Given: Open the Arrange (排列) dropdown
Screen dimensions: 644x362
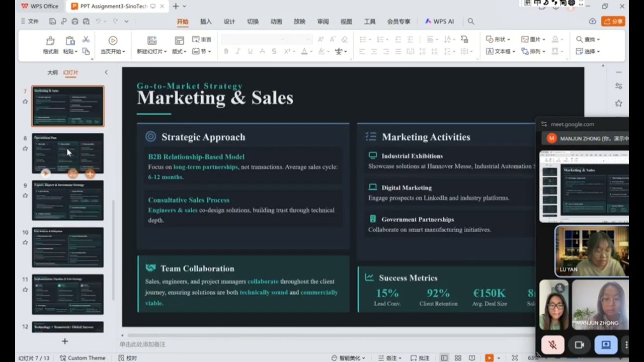Looking at the screenshot, I should tap(533, 51).
